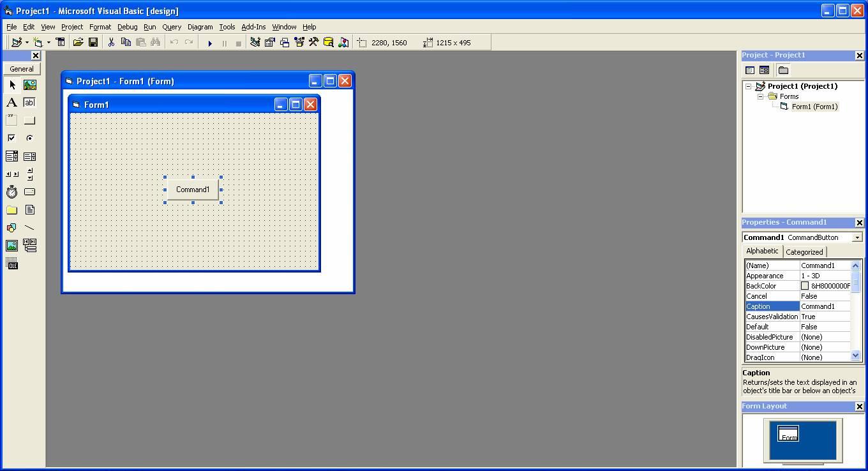This screenshot has height=471, width=868.
Task: Open the object dropdown in the Properties window
Action: 856,237
